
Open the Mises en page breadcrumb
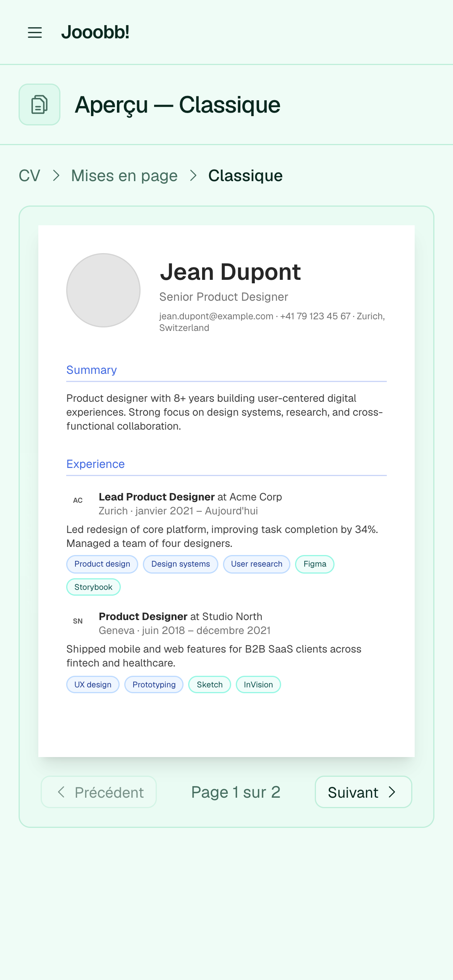(124, 176)
